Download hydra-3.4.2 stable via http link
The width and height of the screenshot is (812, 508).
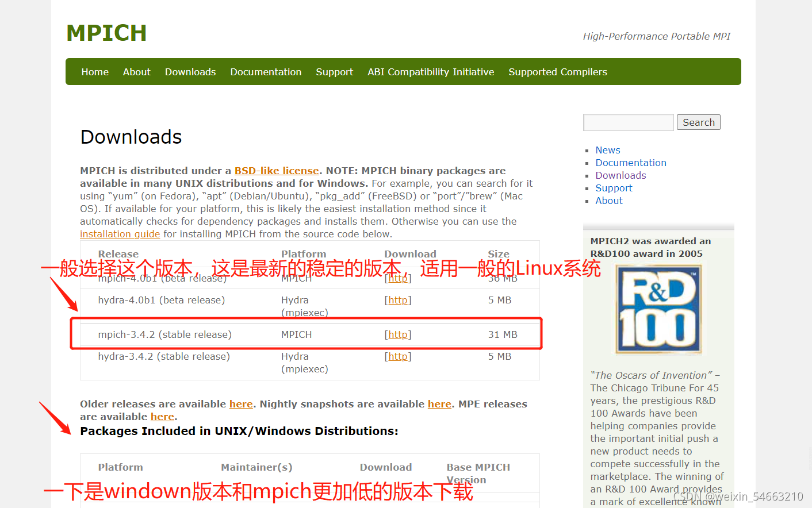click(398, 356)
